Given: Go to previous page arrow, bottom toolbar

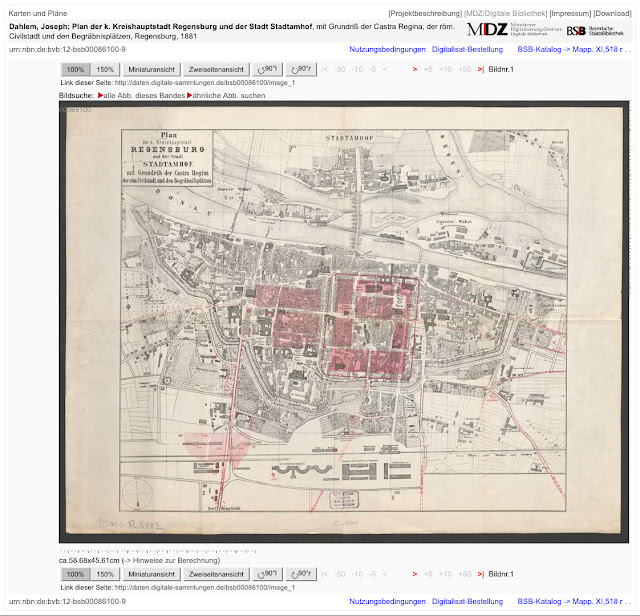Looking at the screenshot, I should [x=384, y=574].
